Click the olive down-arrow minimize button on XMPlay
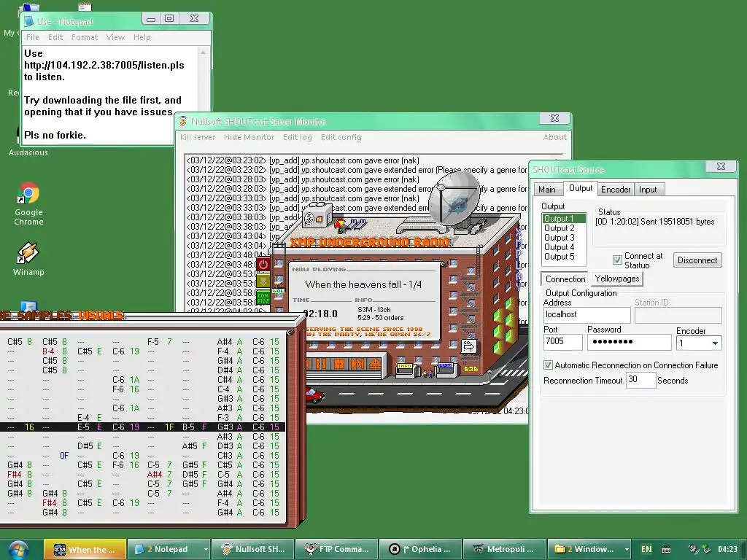The image size is (747, 560). coord(263,280)
